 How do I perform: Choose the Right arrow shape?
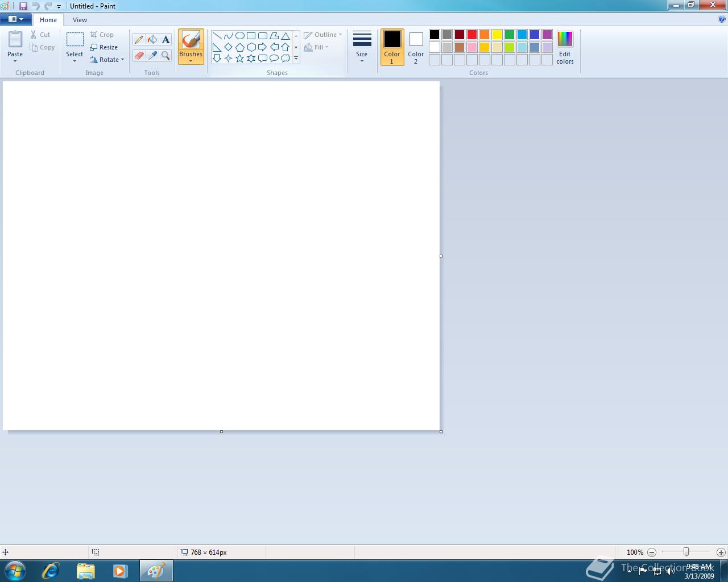pyautogui.click(x=262, y=47)
